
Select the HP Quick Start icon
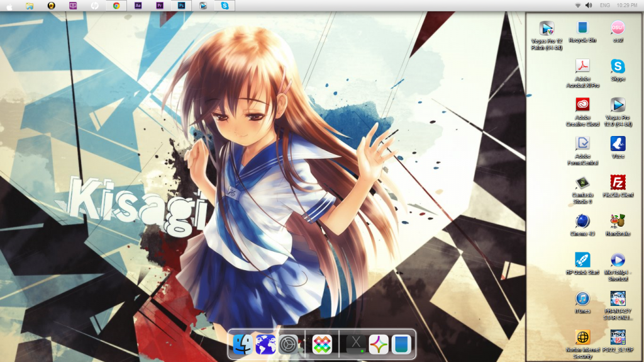(582, 263)
